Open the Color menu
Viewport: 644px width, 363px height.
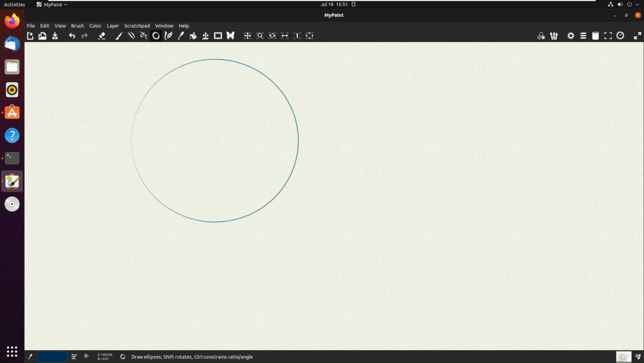pos(95,26)
